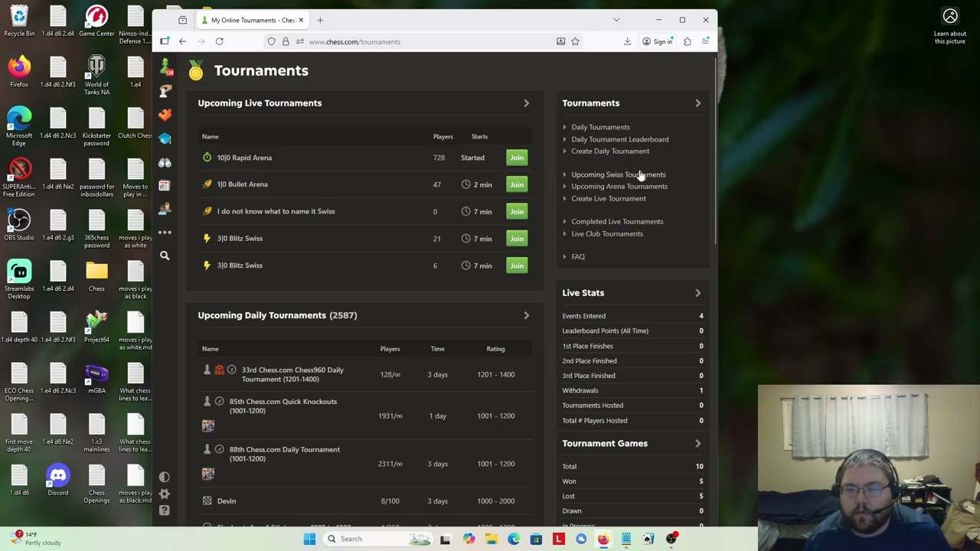Open the help question-mark icon in sidebar
Screen dimensions: 980x551
click(165, 510)
